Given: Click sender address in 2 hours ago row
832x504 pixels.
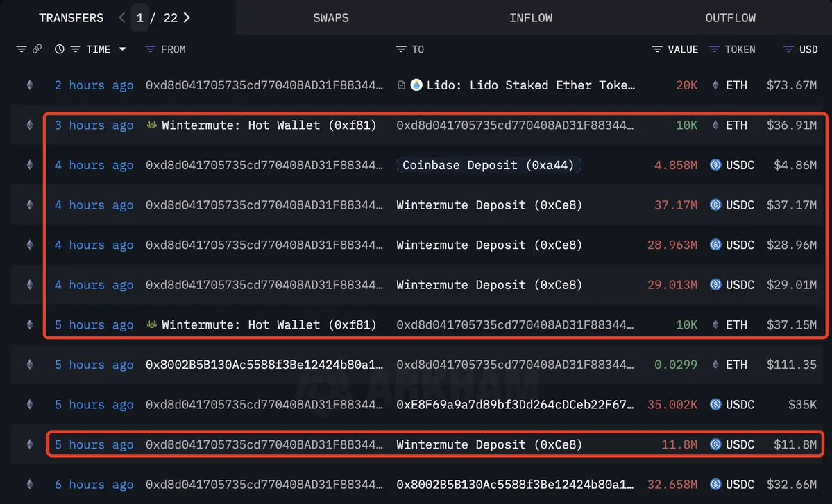Looking at the screenshot, I should click(264, 85).
